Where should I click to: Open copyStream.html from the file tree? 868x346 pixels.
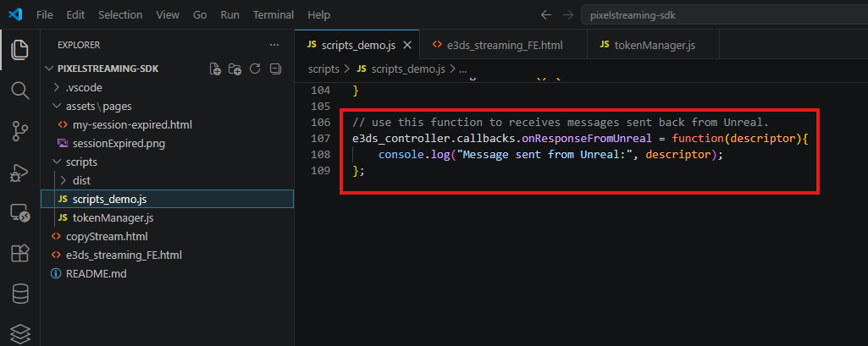(167, 237)
